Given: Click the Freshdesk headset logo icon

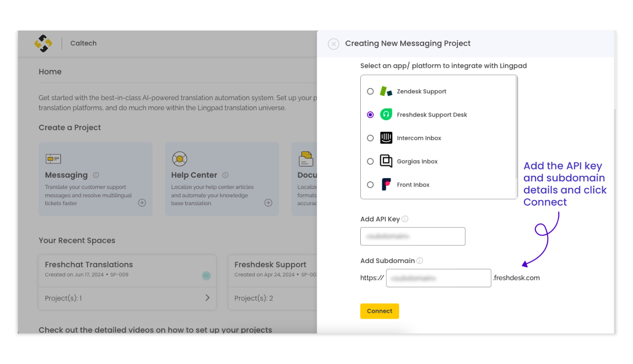Looking at the screenshot, I should point(386,115).
